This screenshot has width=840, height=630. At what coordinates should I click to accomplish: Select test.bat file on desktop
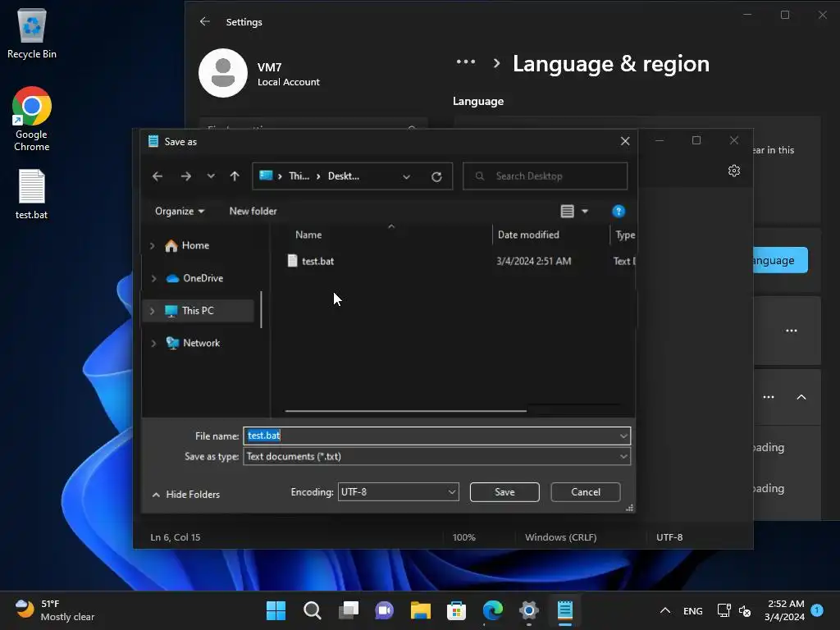tap(32, 194)
